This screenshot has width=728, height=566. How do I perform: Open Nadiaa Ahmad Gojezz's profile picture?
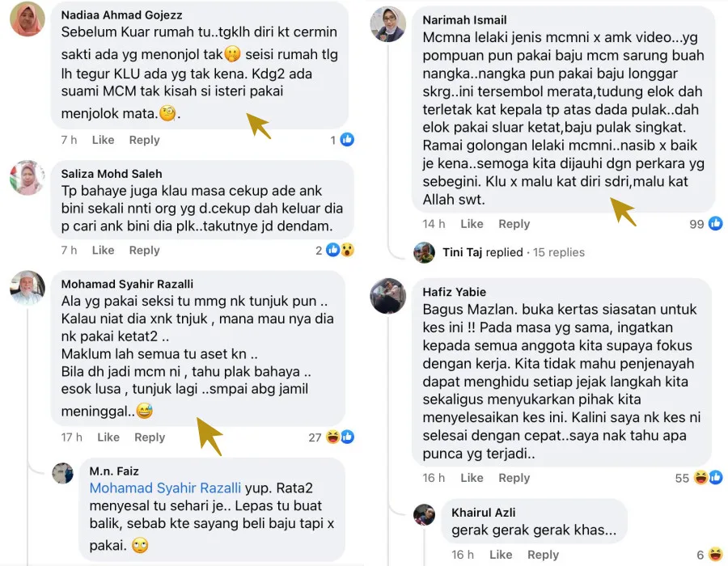click(x=27, y=19)
